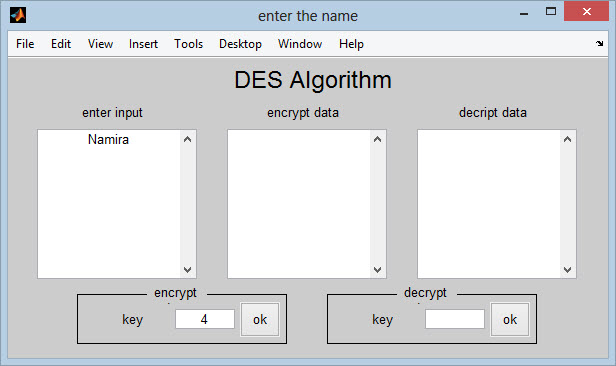Open the Tools menu

(189, 44)
